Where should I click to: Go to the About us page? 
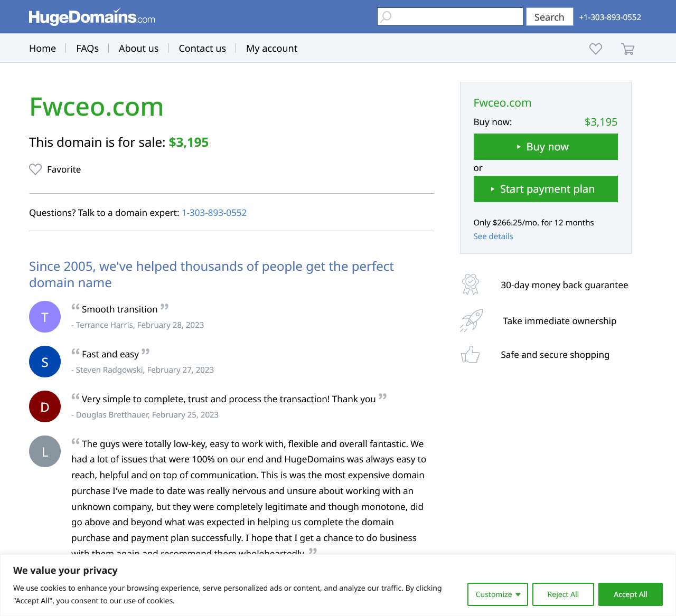138,49
